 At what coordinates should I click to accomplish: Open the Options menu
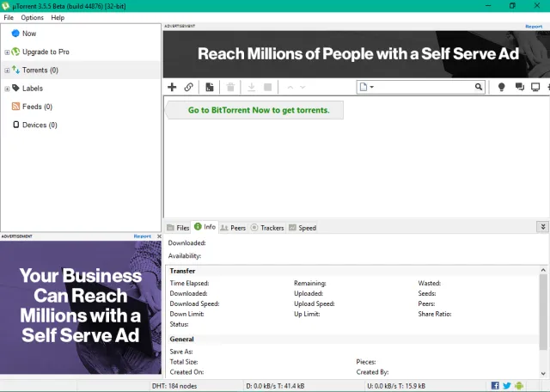33,17
